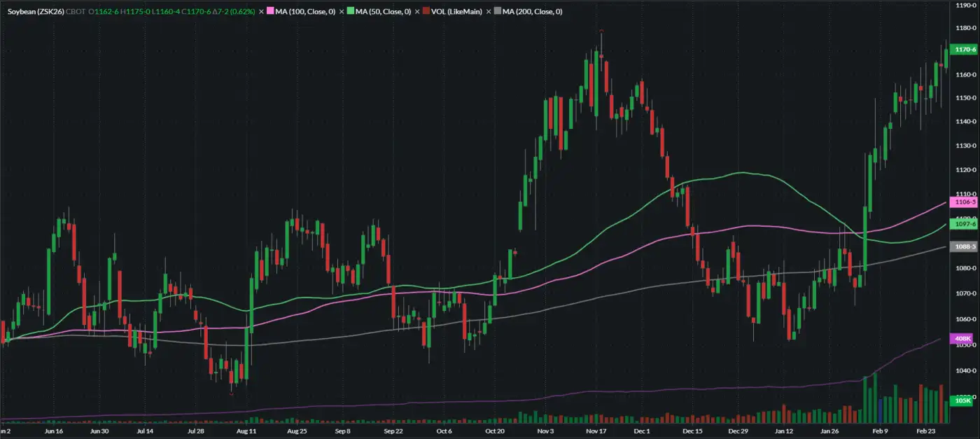
Task: Click the gray 1088-5 price axis label
Action: (965, 246)
